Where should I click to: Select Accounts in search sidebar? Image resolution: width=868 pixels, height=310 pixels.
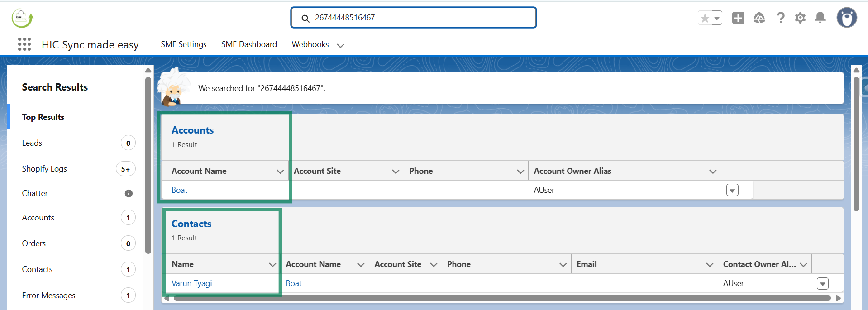pyautogui.click(x=76, y=218)
